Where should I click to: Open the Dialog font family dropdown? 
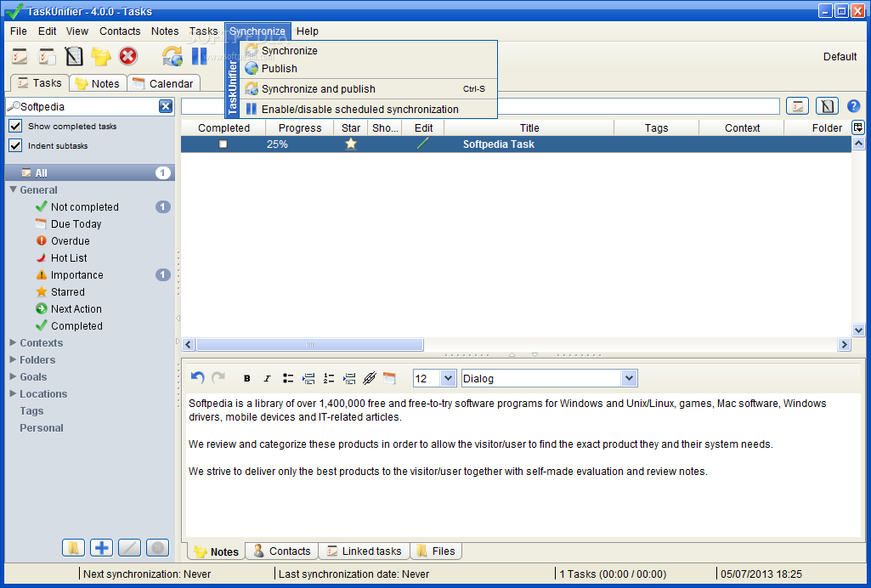click(x=628, y=379)
